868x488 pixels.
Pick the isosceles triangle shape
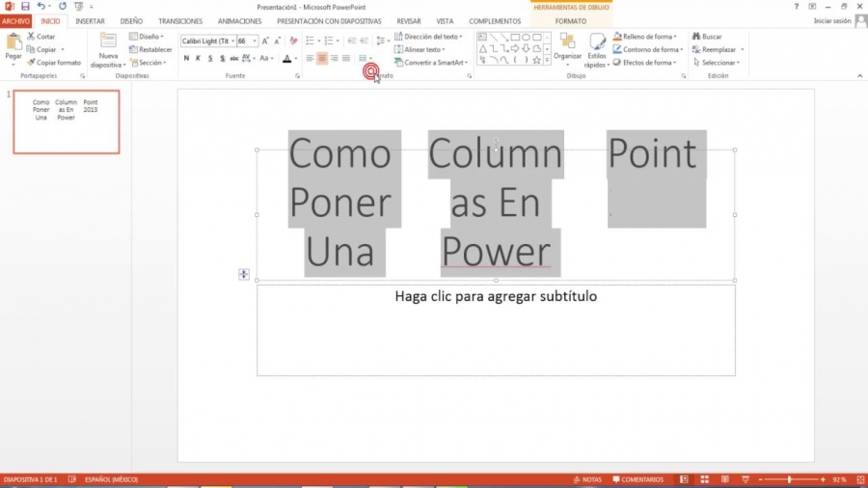(483, 48)
